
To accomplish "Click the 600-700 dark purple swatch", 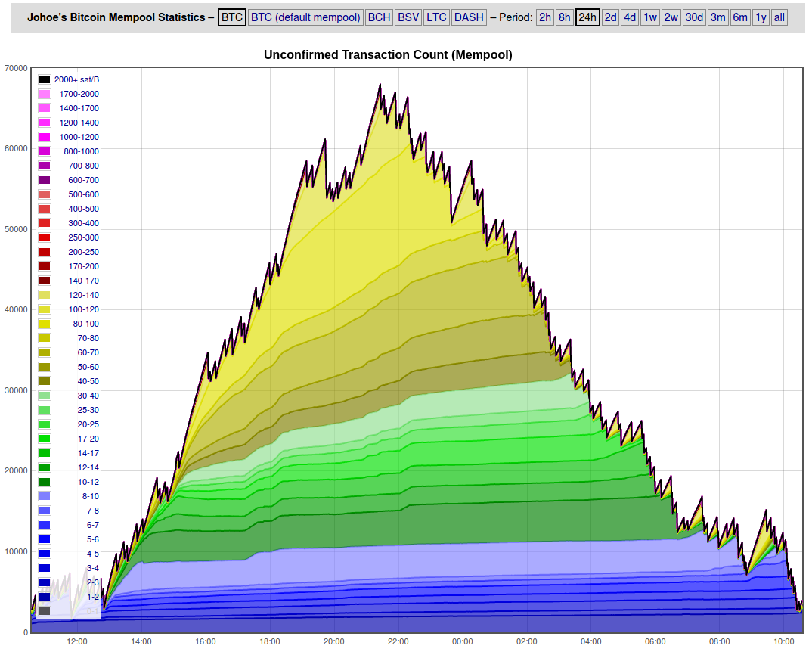I will [x=45, y=180].
